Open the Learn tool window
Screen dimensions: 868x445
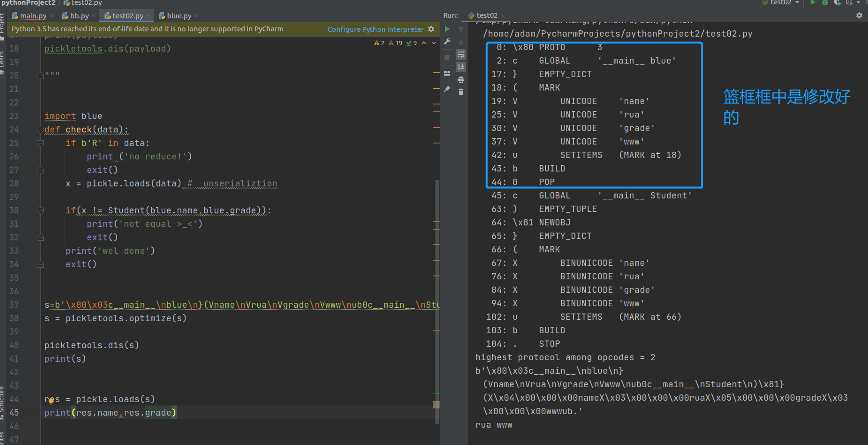coord(2,63)
